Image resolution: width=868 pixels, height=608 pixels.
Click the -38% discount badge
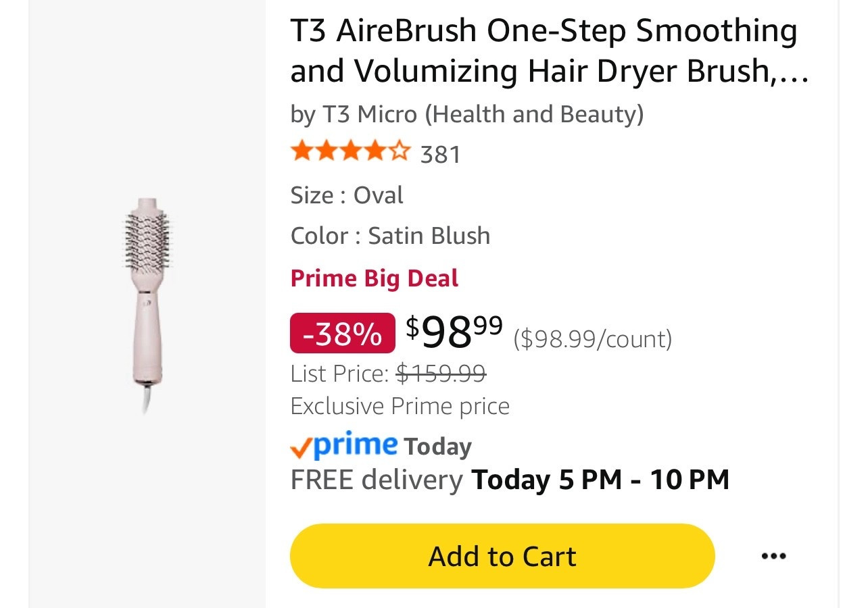point(342,332)
